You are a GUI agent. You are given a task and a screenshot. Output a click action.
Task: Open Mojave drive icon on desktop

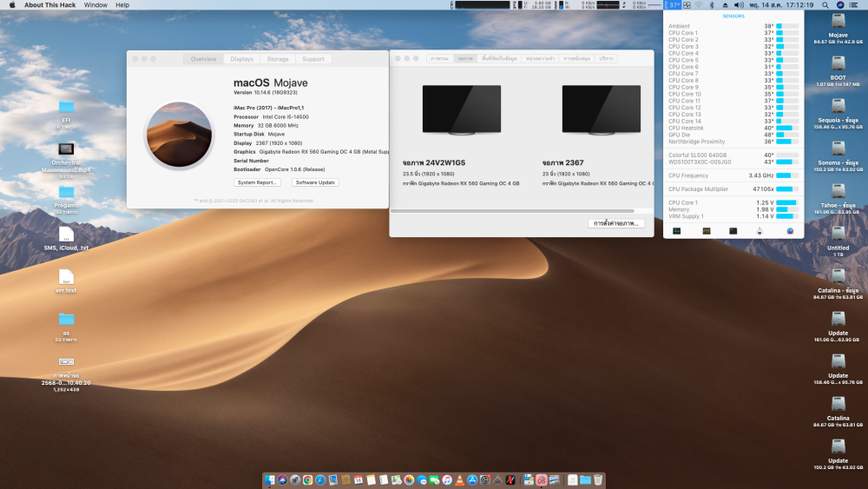[x=838, y=21]
